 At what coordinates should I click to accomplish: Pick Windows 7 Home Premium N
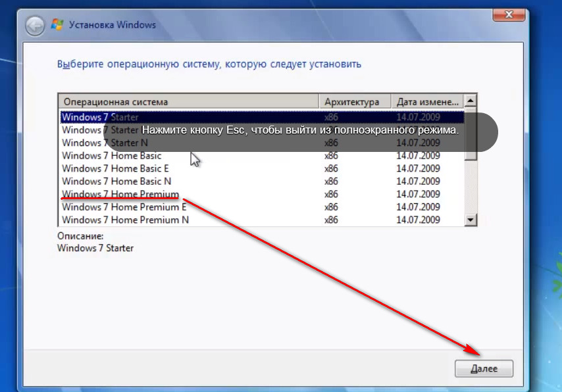coord(125,220)
